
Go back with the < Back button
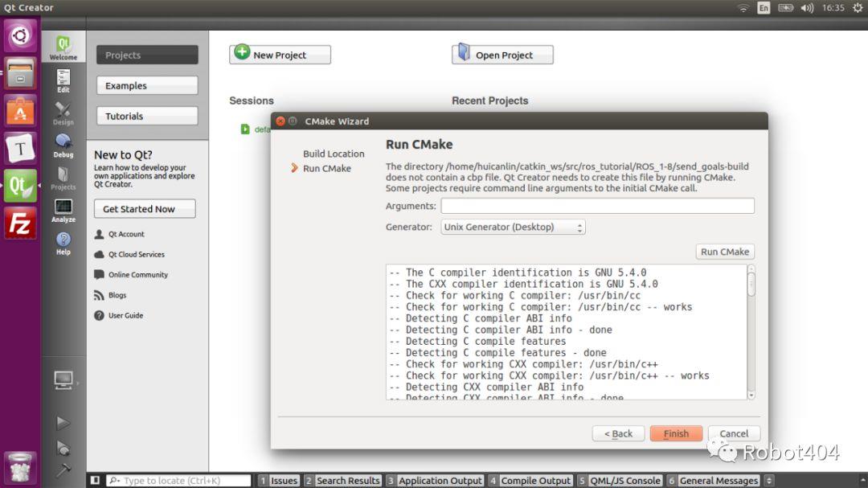(x=618, y=433)
